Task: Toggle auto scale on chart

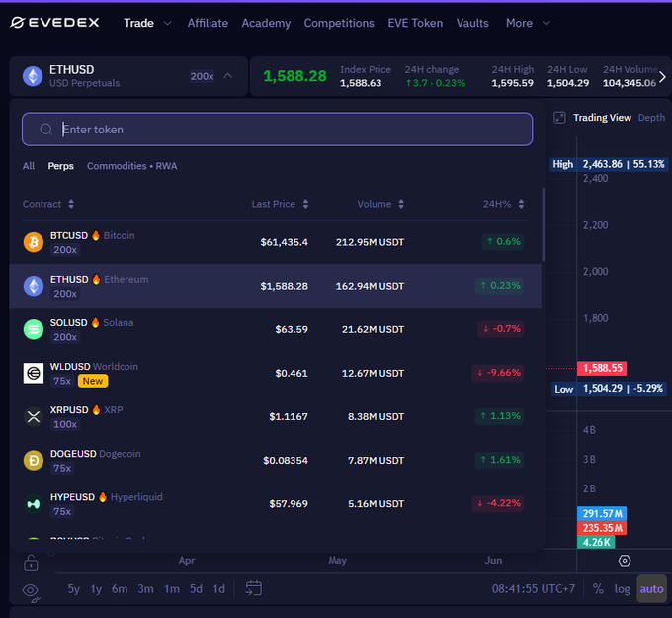Action: click(x=651, y=589)
